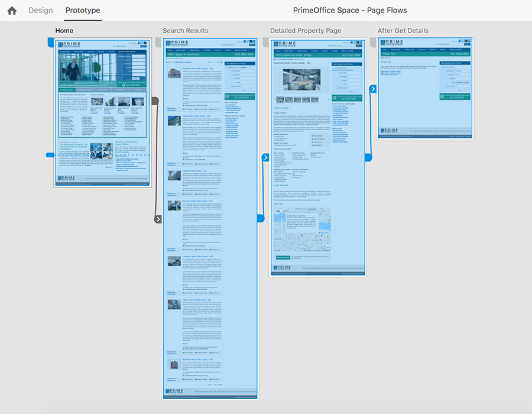This screenshot has width=532, height=414.
Task: Set Search Results as home via gray corner tab
Action: point(157,43)
